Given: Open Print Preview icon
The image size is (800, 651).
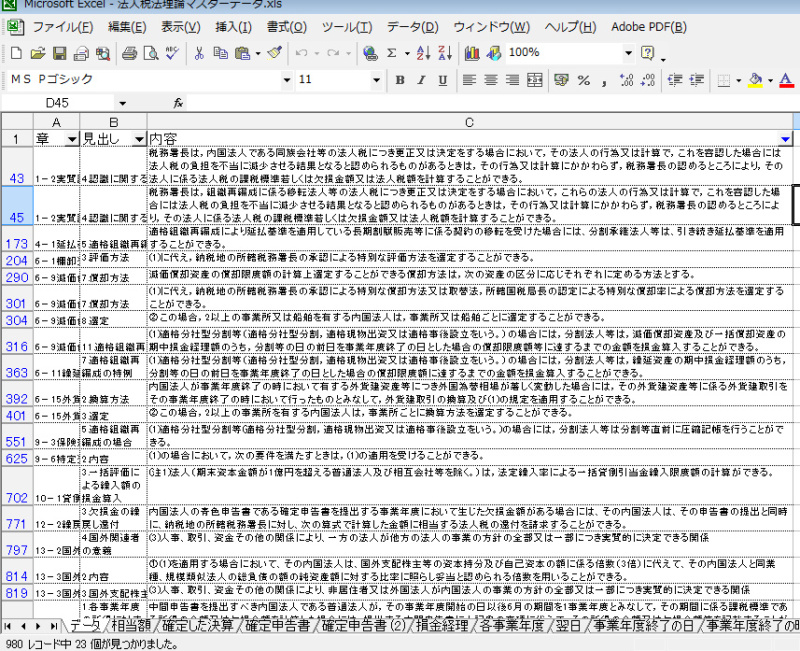Looking at the screenshot, I should pos(151,53).
